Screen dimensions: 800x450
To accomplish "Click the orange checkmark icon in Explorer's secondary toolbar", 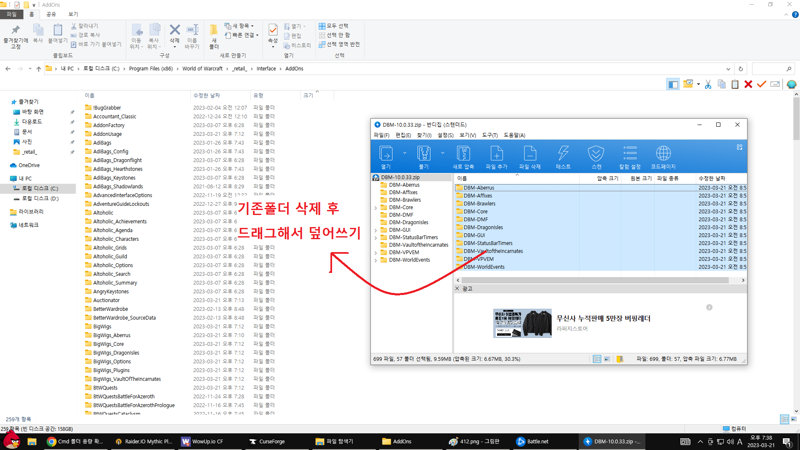I will pyautogui.click(x=761, y=84).
